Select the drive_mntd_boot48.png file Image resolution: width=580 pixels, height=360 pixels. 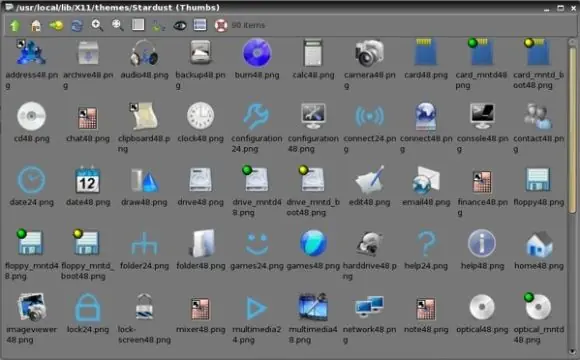311,179
